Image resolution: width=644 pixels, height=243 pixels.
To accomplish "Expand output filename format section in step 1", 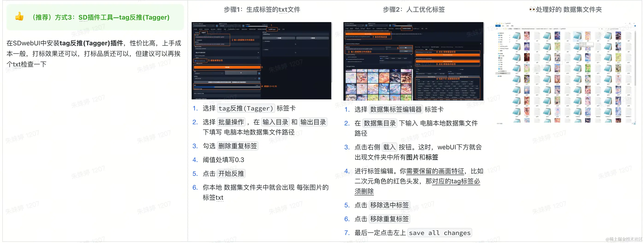I will click(227, 53).
